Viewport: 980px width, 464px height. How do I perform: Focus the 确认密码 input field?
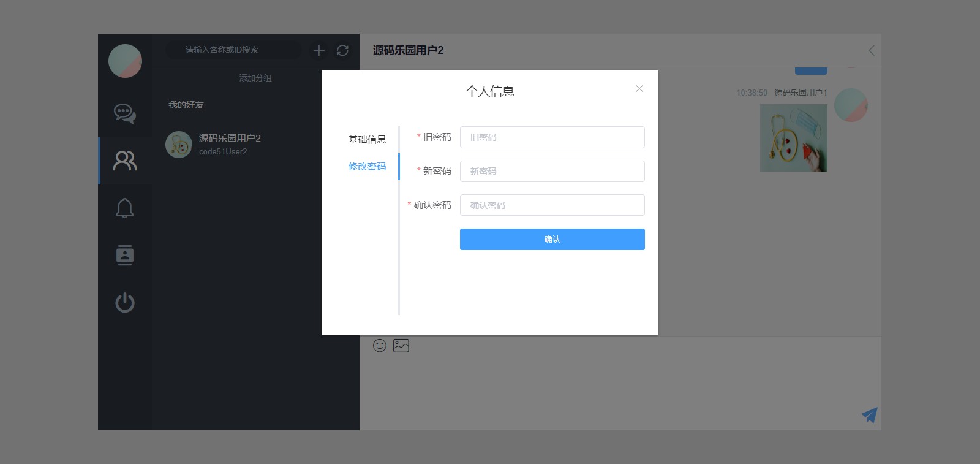pyautogui.click(x=552, y=205)
